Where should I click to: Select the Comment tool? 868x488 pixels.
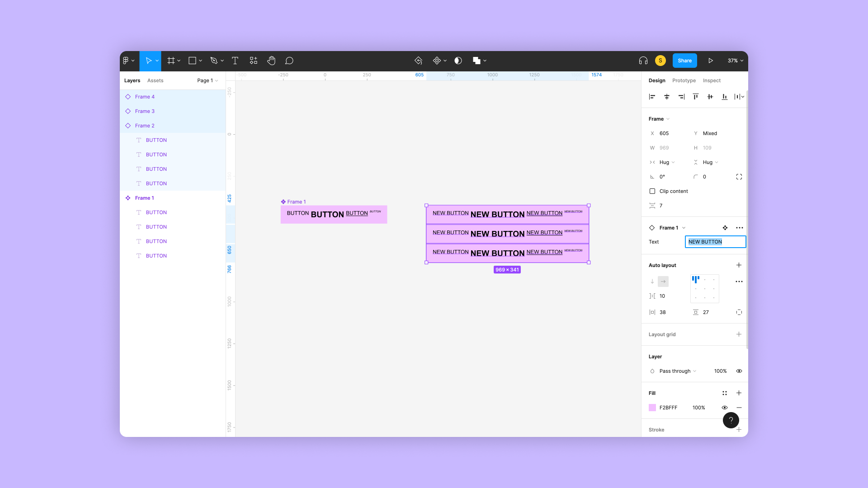click(289, 61)
